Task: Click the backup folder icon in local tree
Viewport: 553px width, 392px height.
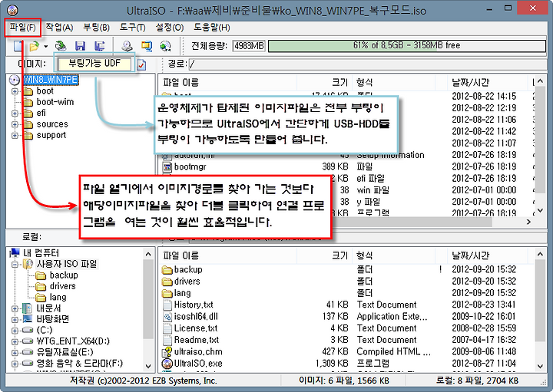Action: 41,275
